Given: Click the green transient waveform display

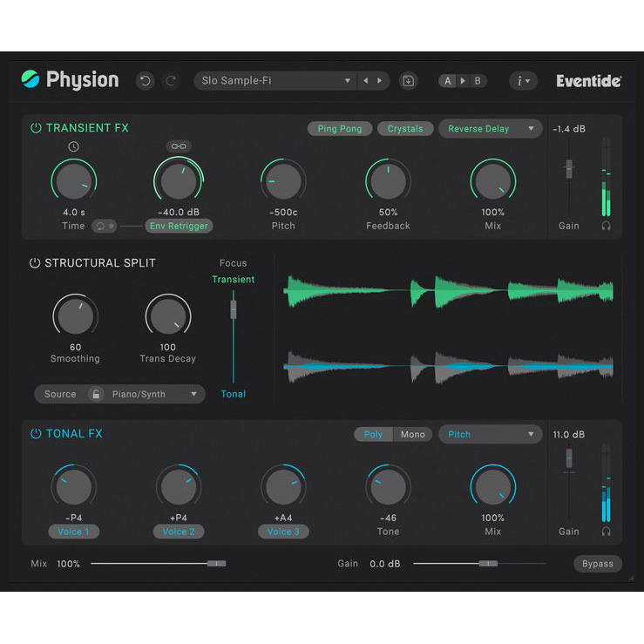Looking at the screenshot, I should pos(449,292).
